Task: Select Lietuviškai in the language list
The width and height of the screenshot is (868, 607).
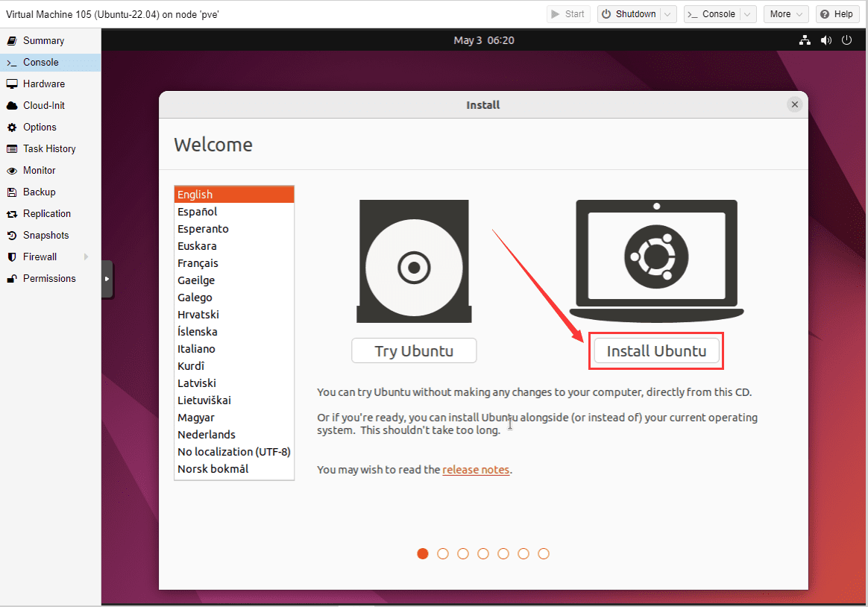Action: 234,400
